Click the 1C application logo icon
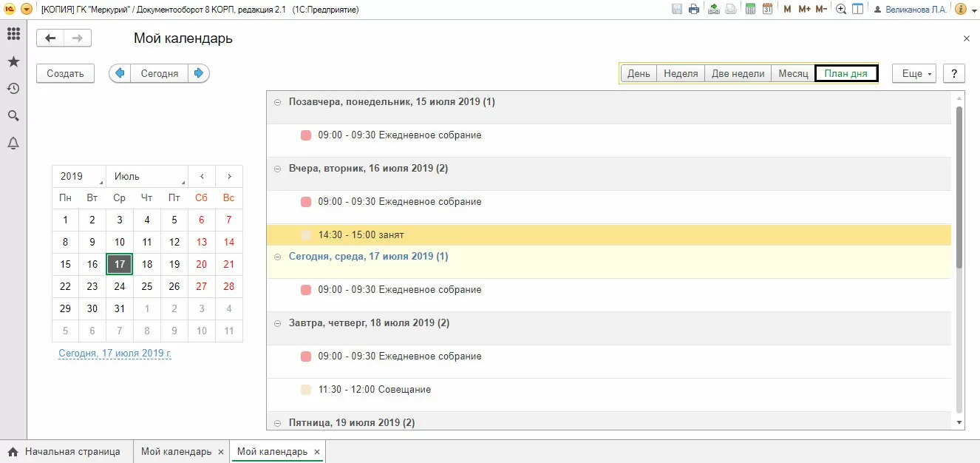 coord(10,9)
